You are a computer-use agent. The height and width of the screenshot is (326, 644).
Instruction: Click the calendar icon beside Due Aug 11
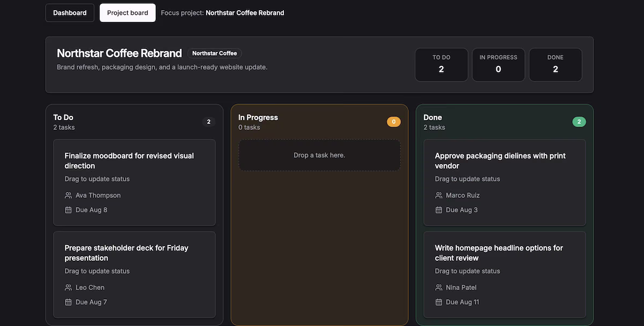point(438,302)
